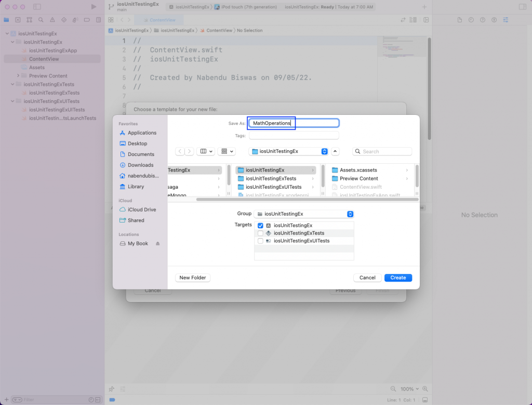
Task: Open the find navigator magnifier icon
Action: [x=41, y=20]
